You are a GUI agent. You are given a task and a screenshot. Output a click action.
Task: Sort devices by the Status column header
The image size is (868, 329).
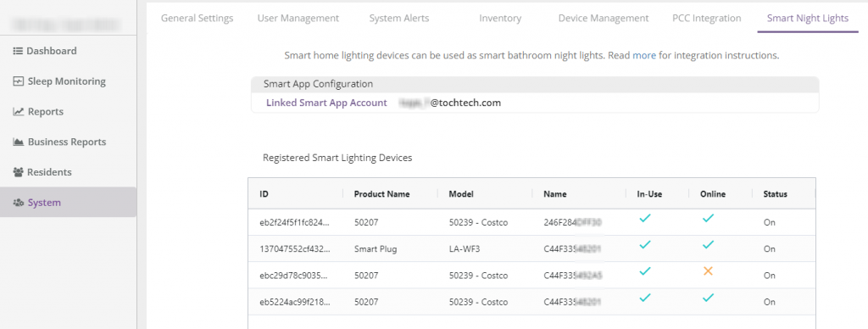[x=775, y=194]
